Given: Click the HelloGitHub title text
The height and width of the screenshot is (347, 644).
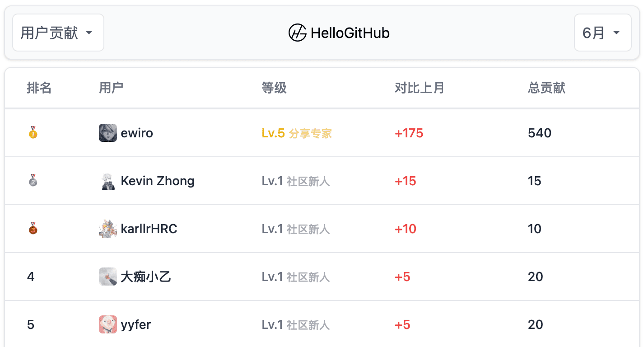Looking at the screenshot, I should tap(350, 33).
